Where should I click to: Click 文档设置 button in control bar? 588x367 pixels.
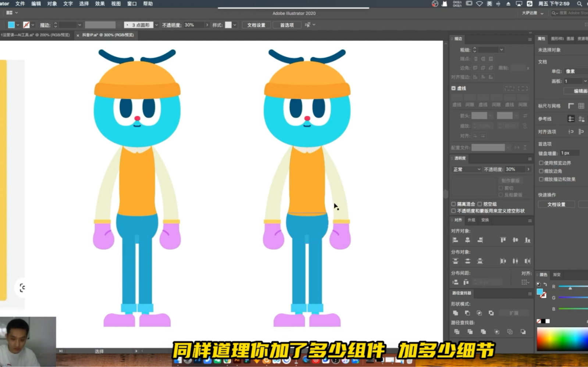(256, 25)
